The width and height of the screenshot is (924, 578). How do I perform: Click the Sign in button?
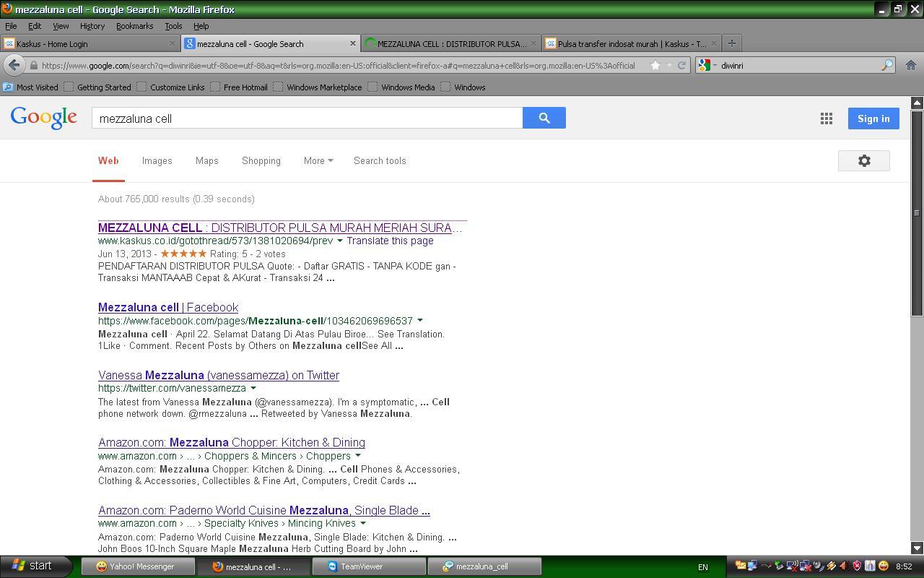point(873,118)
